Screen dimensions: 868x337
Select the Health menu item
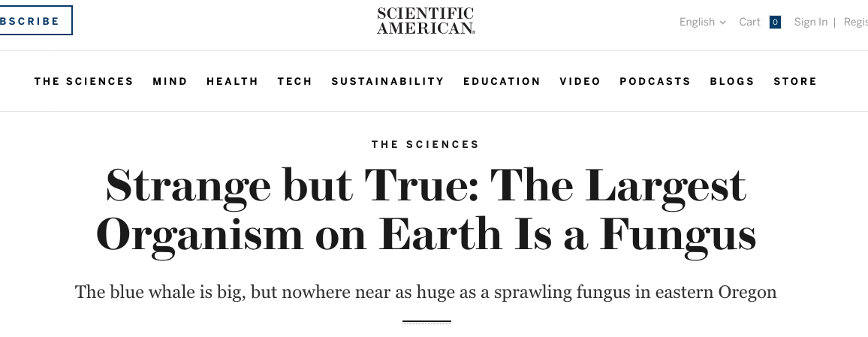232,82
